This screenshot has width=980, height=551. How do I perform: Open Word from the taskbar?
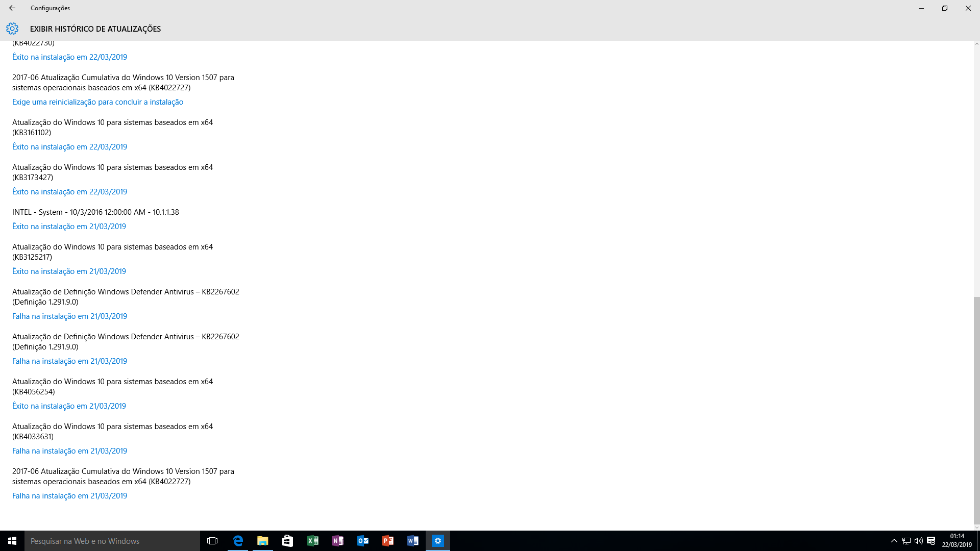tap(413, 541)
